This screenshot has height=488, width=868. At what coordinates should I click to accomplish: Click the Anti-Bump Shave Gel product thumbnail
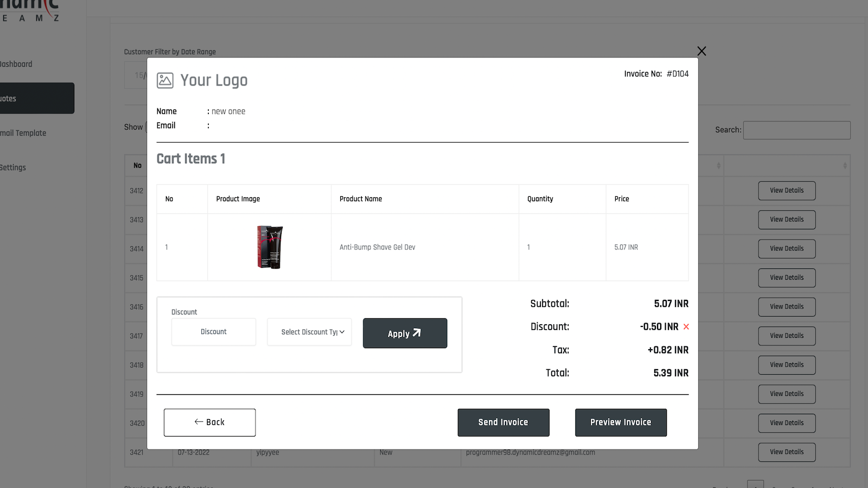(x=270, y=247)
